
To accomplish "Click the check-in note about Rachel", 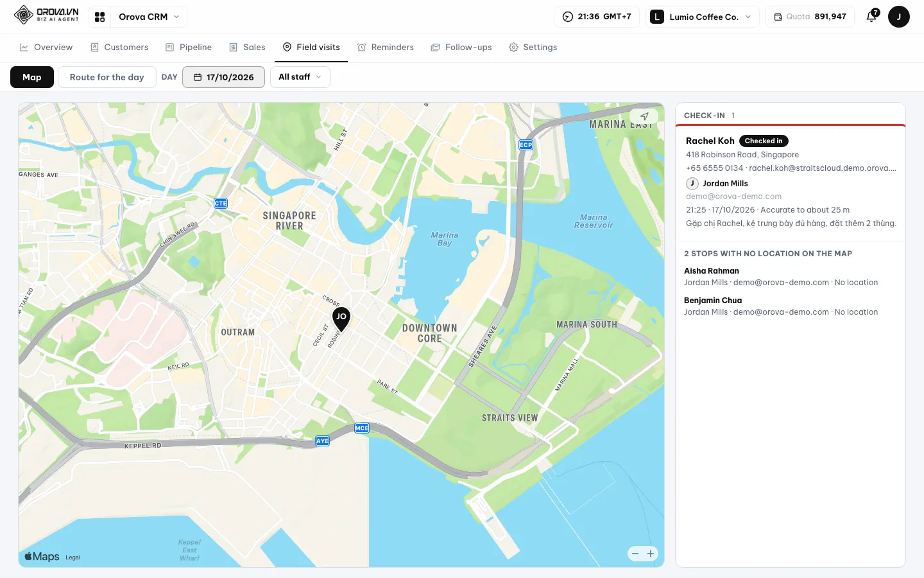I will 791,223.
